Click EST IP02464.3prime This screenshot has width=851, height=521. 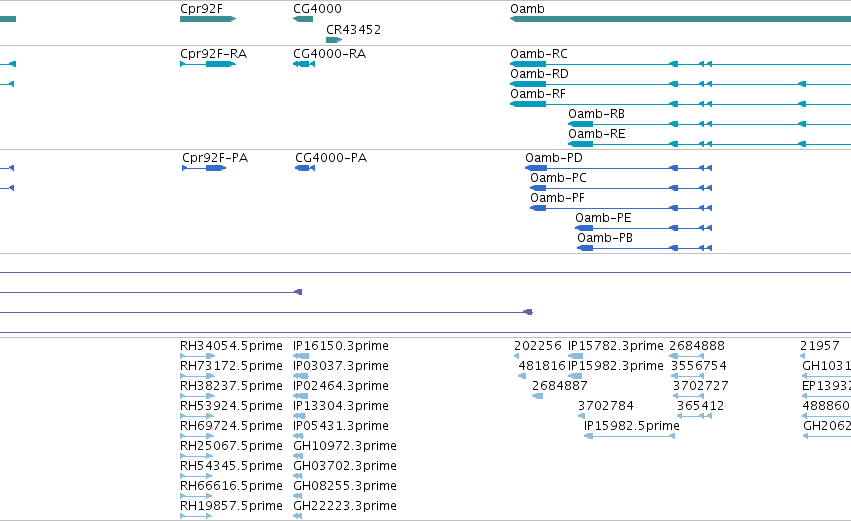301,396
